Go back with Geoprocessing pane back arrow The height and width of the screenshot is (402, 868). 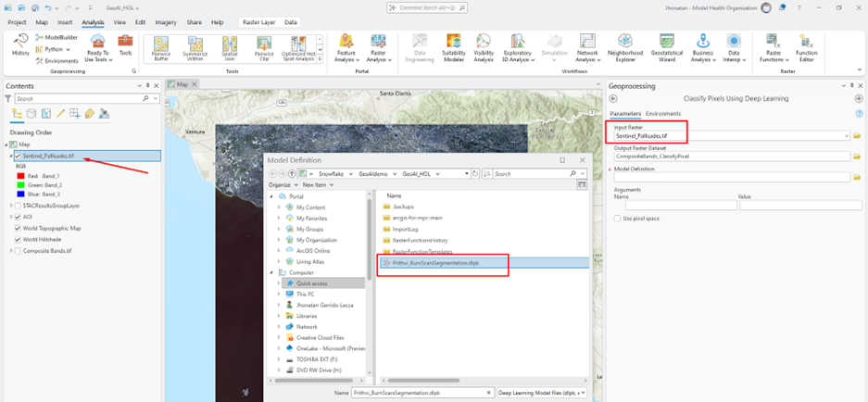point(613,98)
